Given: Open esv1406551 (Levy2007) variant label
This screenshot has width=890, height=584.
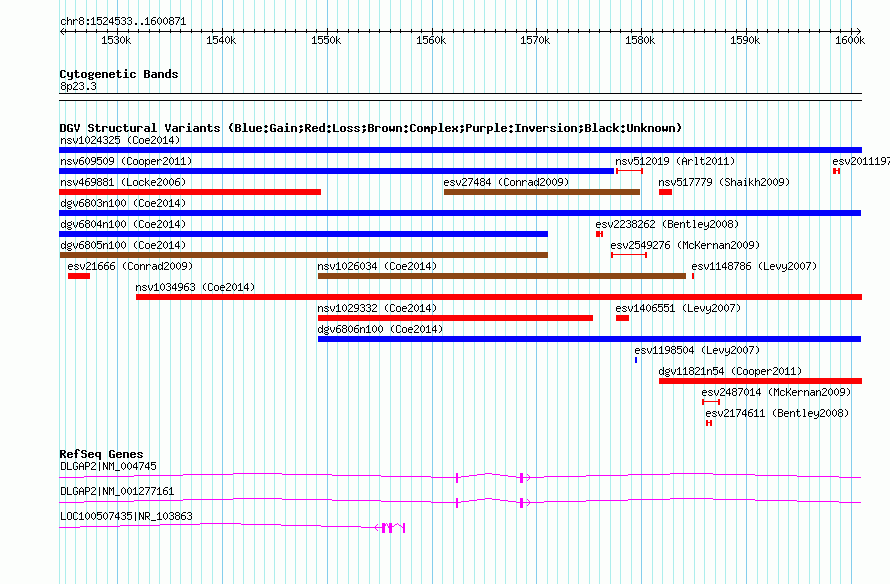Looking at the screenshot, I should 678,308.
